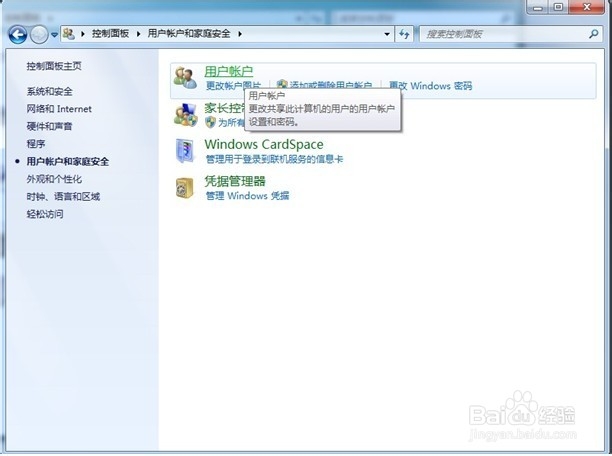Expand the arrow after 用户帐户和家庭安全 breadcrumb
Image resolution: width=612 pixels, height=456 pixels.
[240, 34]
